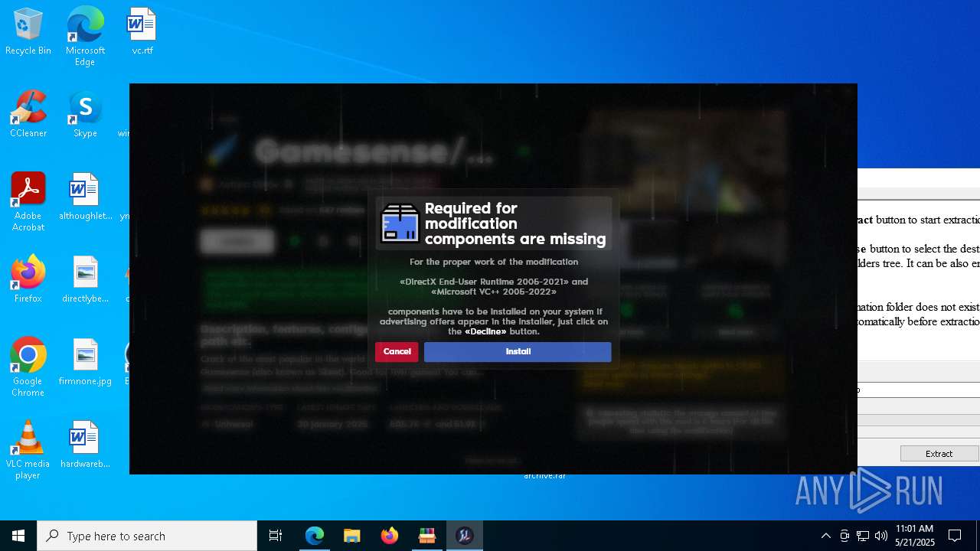Open the Action Center notifications icon
980x551 pixels.
coord(955,536)
